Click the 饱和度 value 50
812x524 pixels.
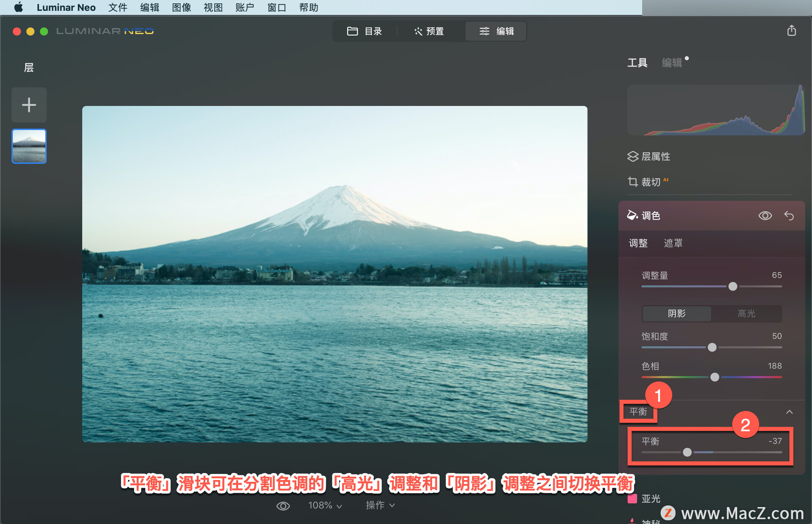click(776, 336)
